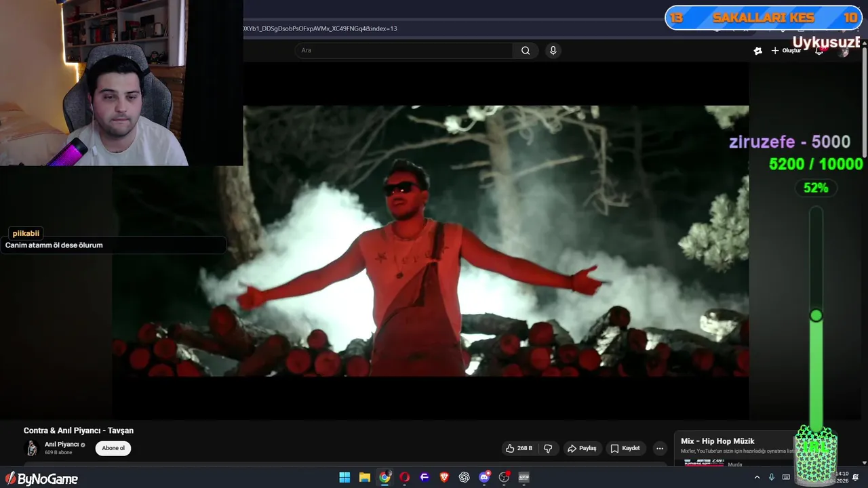Viewport: 868px width, 488px height.
Task: Open Discord from the taskbar
Action: [x=484, y=477]
